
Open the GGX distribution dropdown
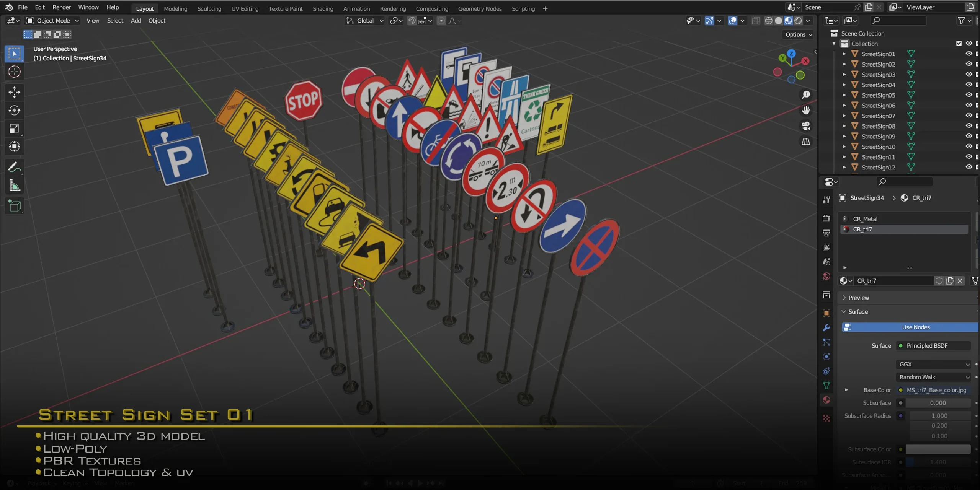click(933, 364)
